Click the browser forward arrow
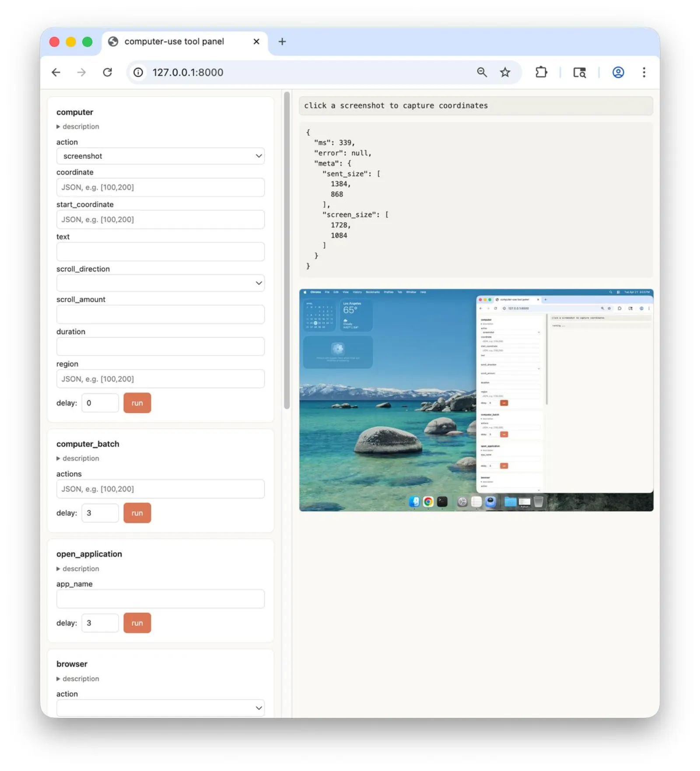 [81, 72]
